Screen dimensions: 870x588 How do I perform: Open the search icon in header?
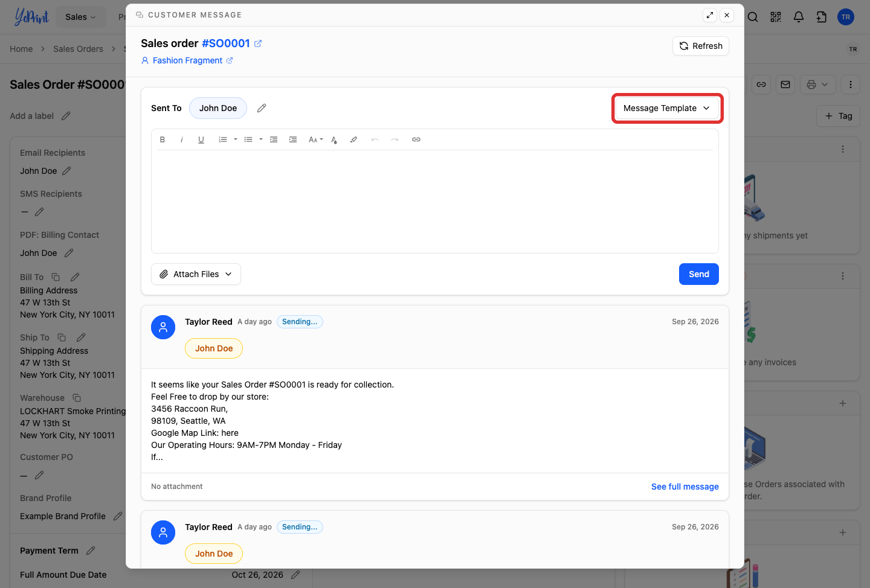pos(753,17)
